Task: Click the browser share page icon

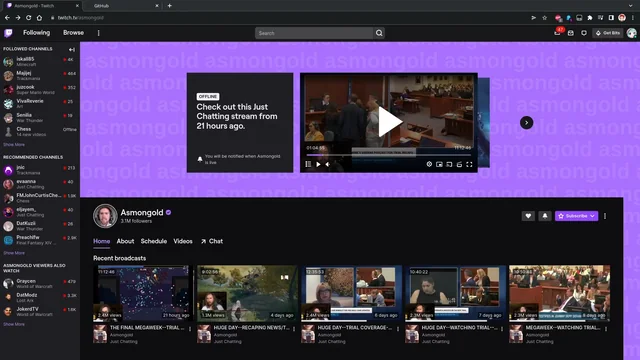Action: tap(533, 18)
